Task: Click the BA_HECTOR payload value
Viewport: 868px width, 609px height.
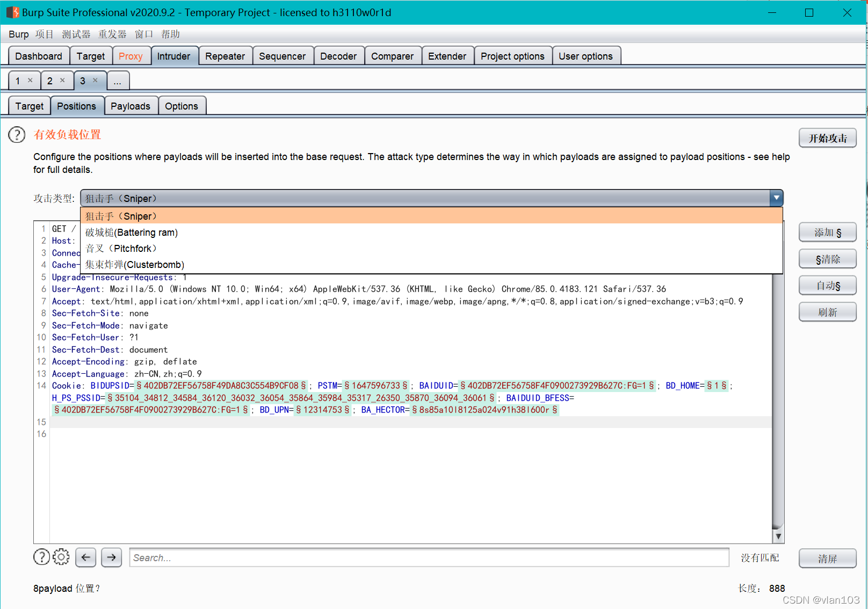Action: 484,410
